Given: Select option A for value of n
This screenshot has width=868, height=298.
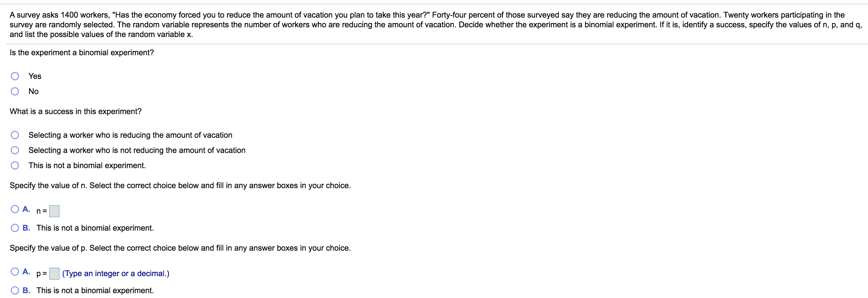Looking at the screenshot, I should pos(15,209).
